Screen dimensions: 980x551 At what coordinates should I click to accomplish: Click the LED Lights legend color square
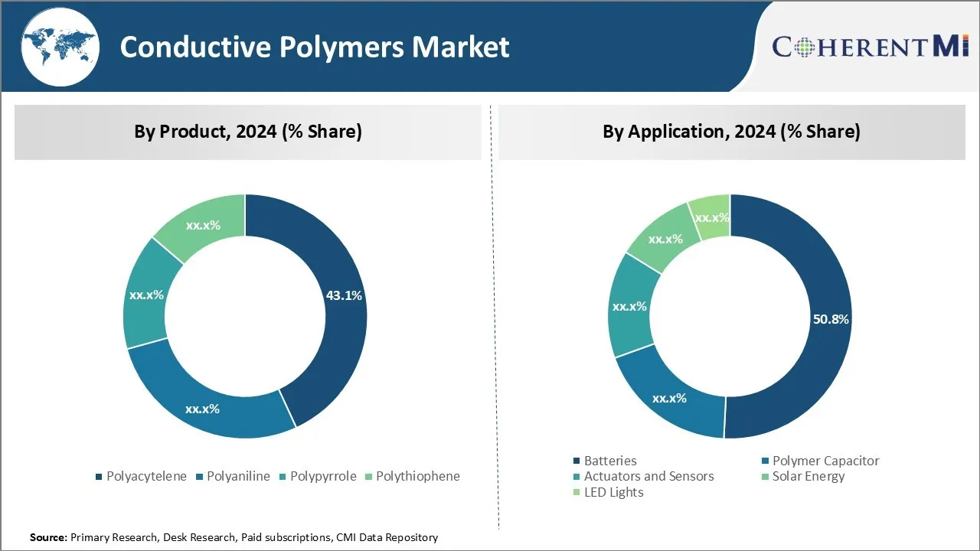pos(577,493)
